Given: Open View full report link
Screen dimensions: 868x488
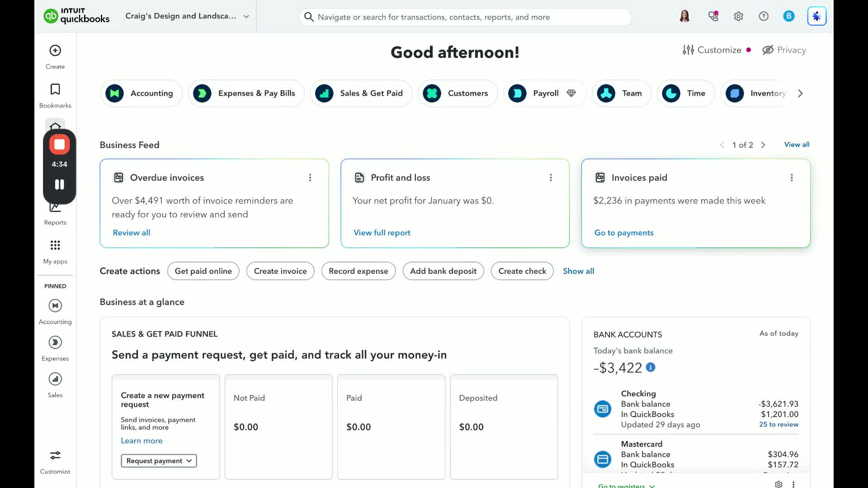Looking at the screenshot, I should click(382, 233).
